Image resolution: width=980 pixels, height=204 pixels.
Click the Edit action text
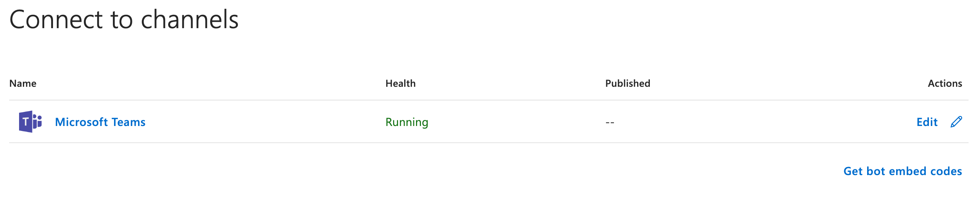click(x=927, y=122)
